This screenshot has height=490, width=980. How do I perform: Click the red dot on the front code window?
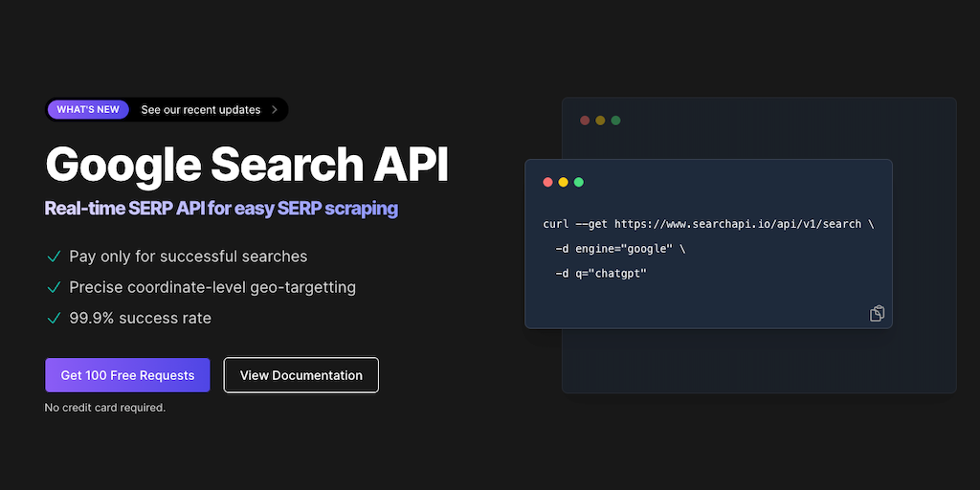[547, 182]
